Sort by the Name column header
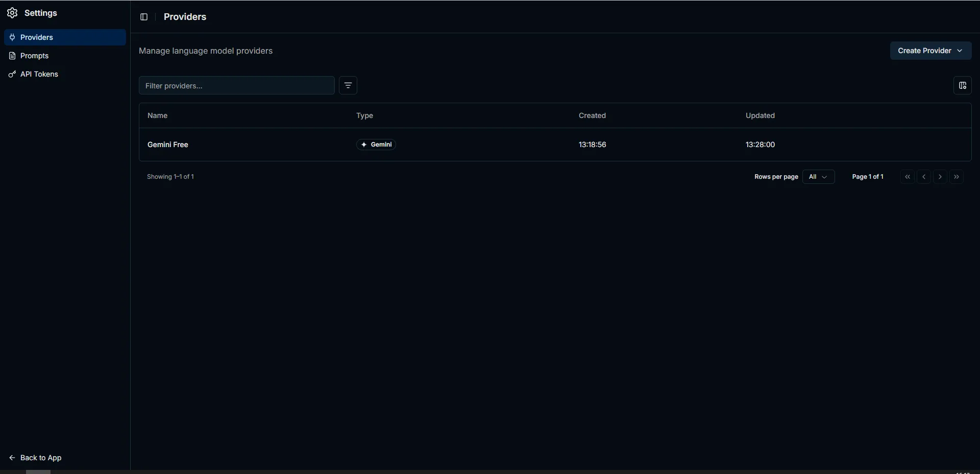The image size is (980, 474). 157,115
